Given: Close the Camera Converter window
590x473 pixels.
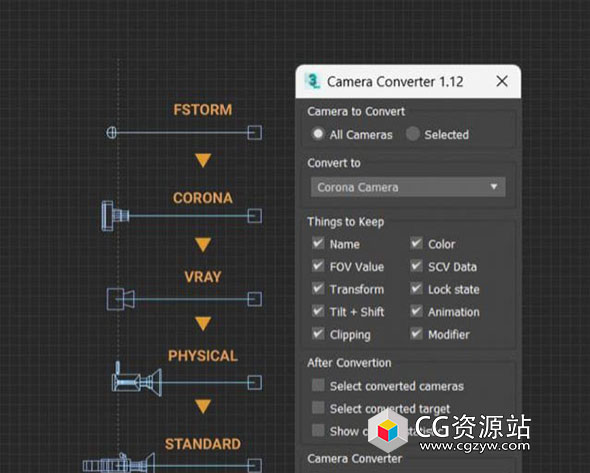Looking at the screenshot, I should click(x=502, y=81).
